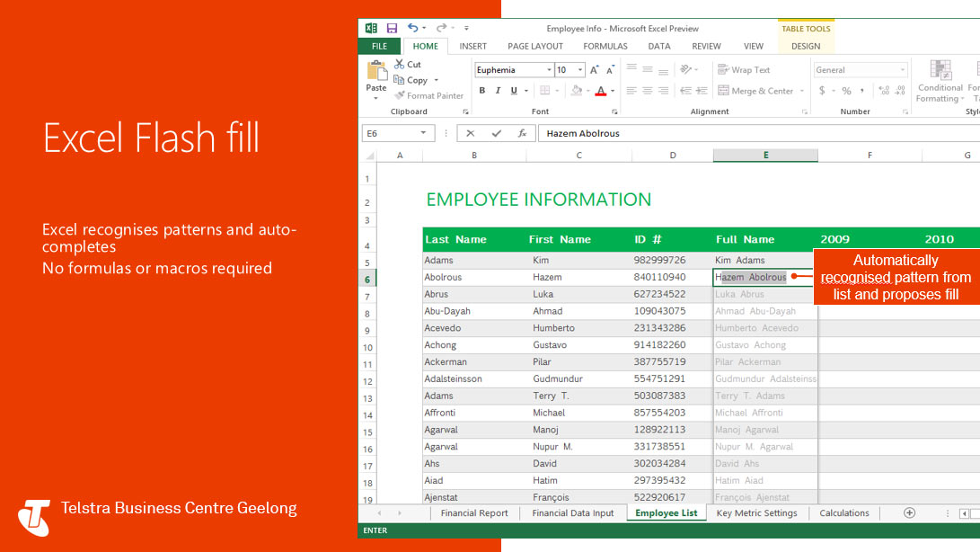
Task: Click Increase Decimal icon
Action: pyautogui.click(x=884, y=91)
